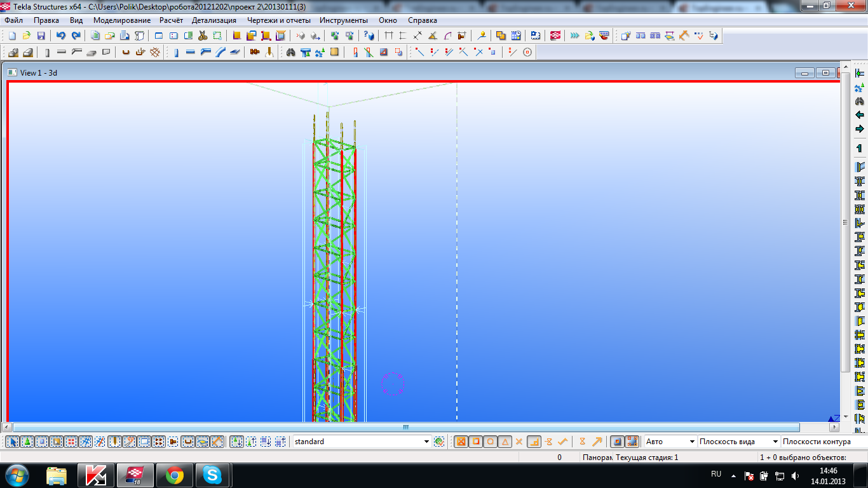Toggle the orange circle snap switch
The height and width of the screenshot is (488, 868).
click(491, 442)
